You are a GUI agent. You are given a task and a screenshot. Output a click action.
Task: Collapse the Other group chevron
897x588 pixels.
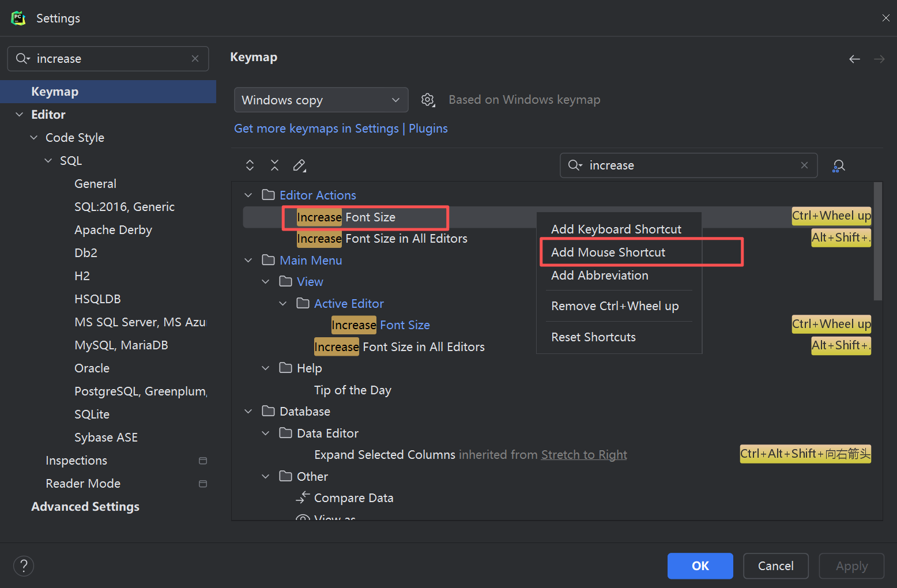coord(266,477)
